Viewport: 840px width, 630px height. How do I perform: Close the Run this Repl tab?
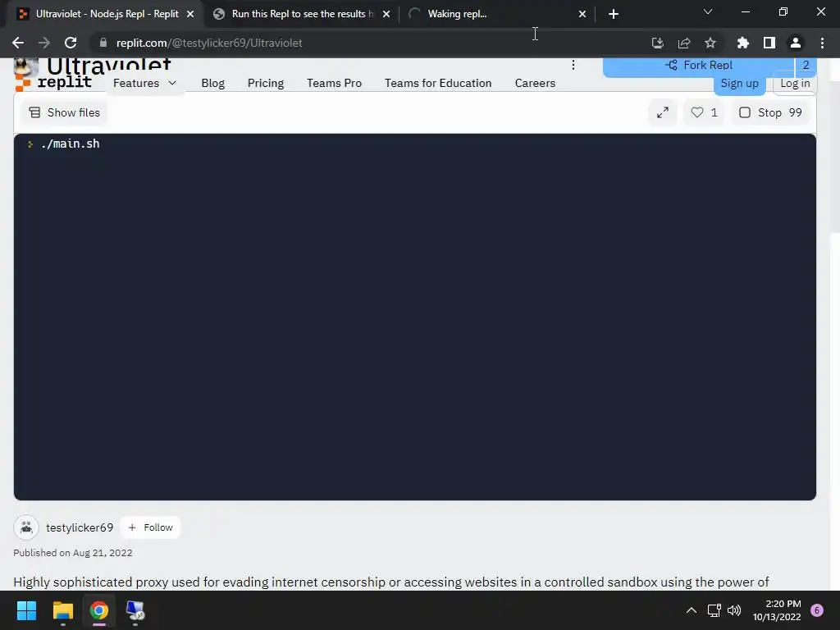pos(386,14)
